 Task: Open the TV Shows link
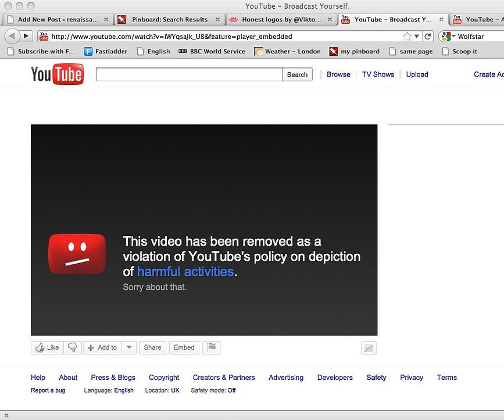[378, 74]
